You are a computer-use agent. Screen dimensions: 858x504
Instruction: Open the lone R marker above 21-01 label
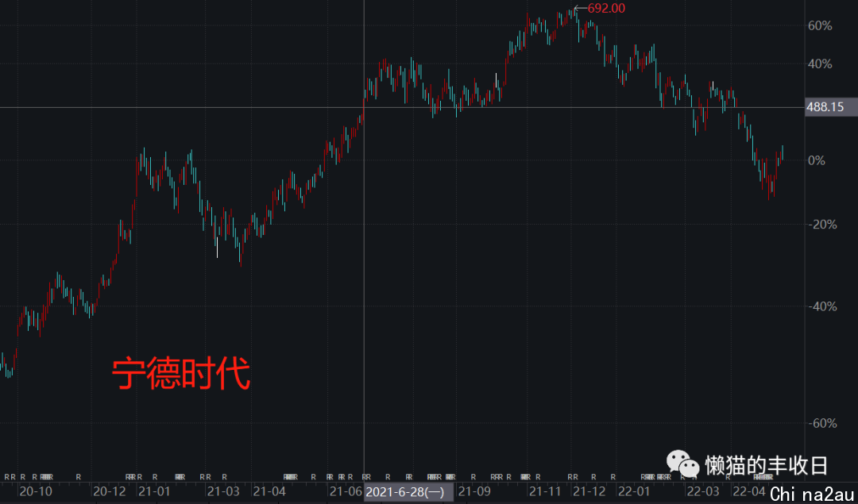(x=155, y=477)
